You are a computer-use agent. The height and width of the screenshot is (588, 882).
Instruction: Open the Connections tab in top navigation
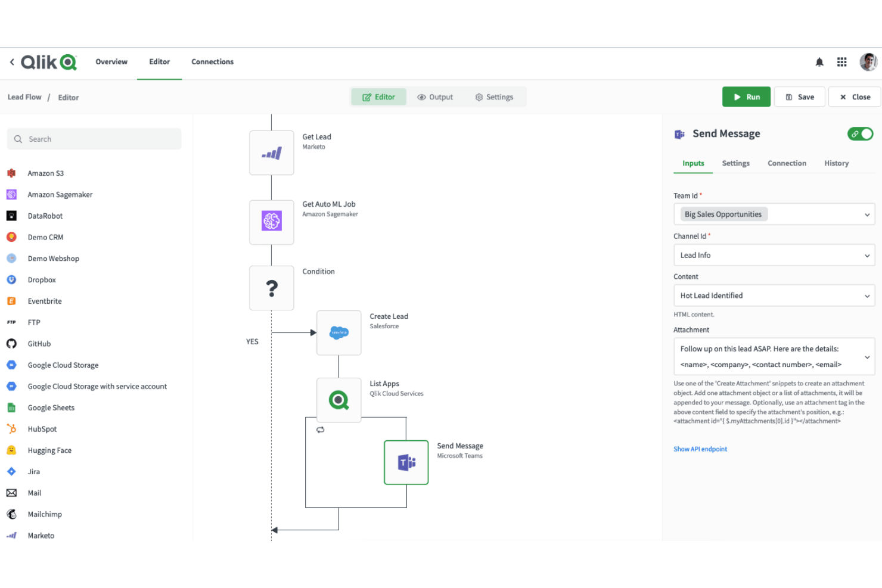[x=212, y=62]
